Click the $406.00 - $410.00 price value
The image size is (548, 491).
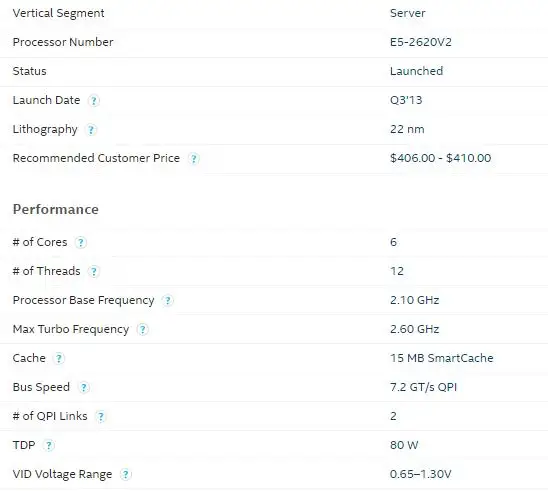[440, 158]
